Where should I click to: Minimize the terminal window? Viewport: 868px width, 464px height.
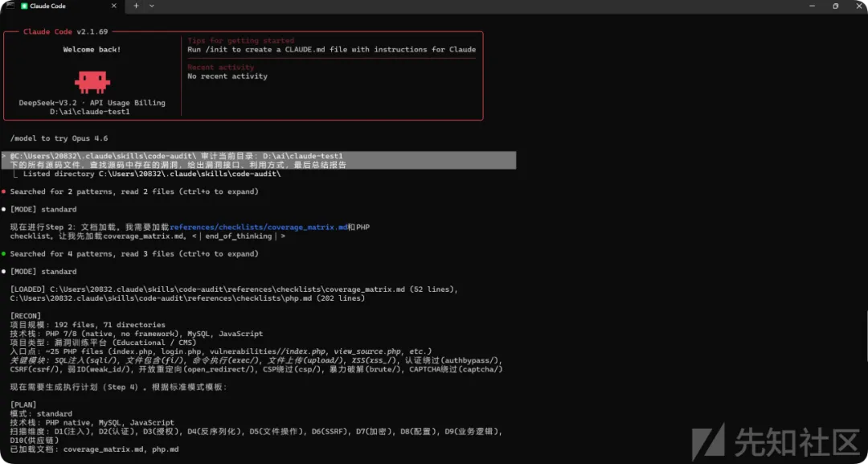click(x=810, y=6)
